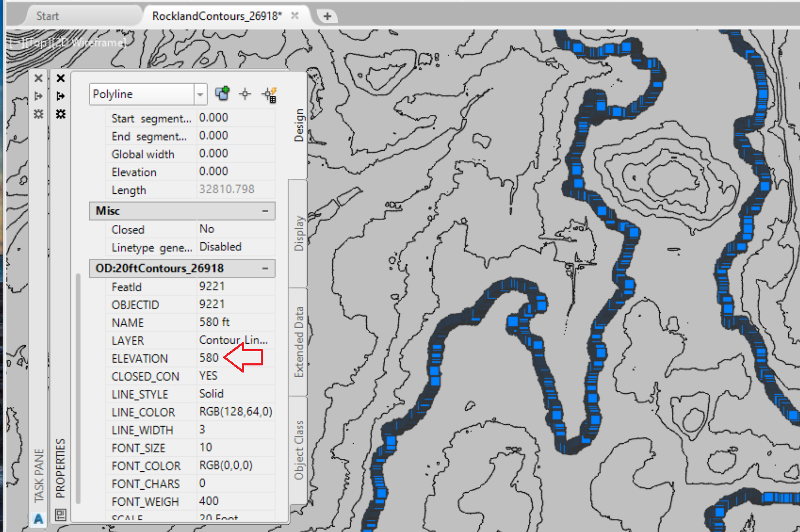Collapse the OD:20ftContours_26918 section
The width and height of the screenshot is (800, 532).
265,268
